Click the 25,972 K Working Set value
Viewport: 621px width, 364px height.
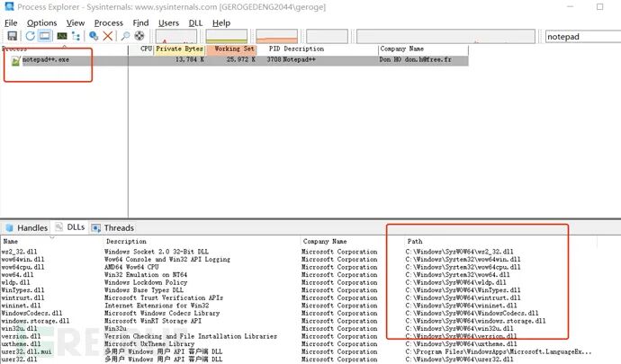point(241,59)
